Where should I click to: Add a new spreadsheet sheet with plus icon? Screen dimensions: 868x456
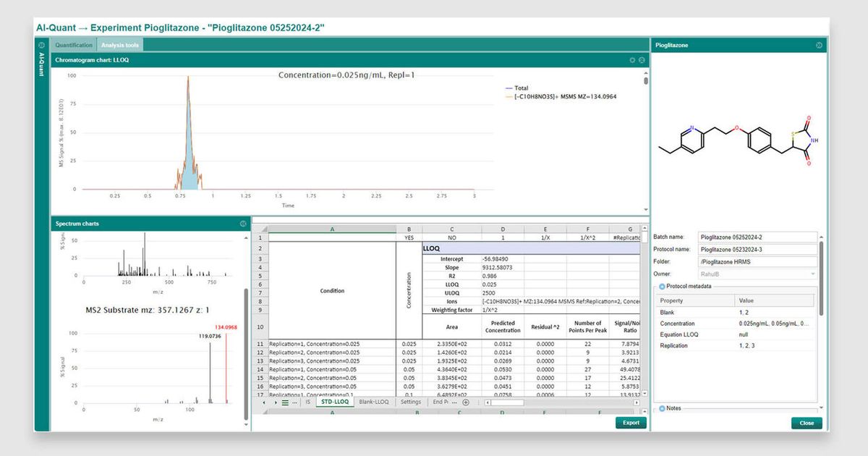464,402
